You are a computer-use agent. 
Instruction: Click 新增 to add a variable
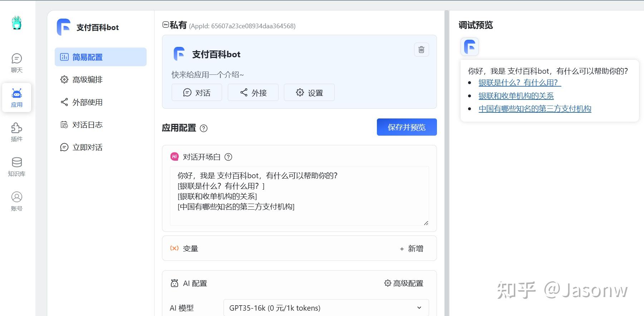[411, 248]
